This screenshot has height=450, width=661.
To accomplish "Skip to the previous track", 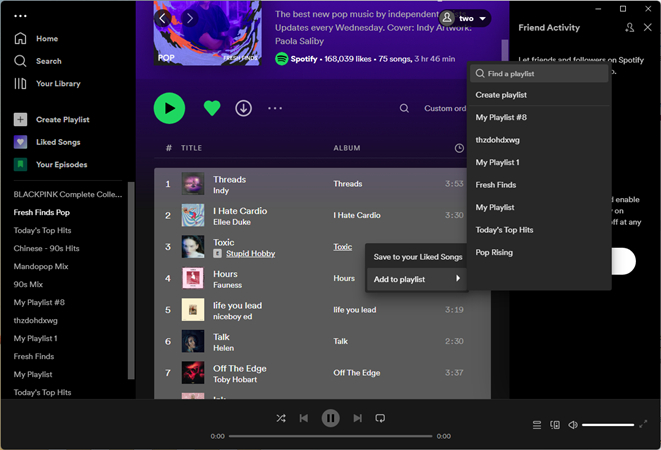I will [x=304, y=418].
